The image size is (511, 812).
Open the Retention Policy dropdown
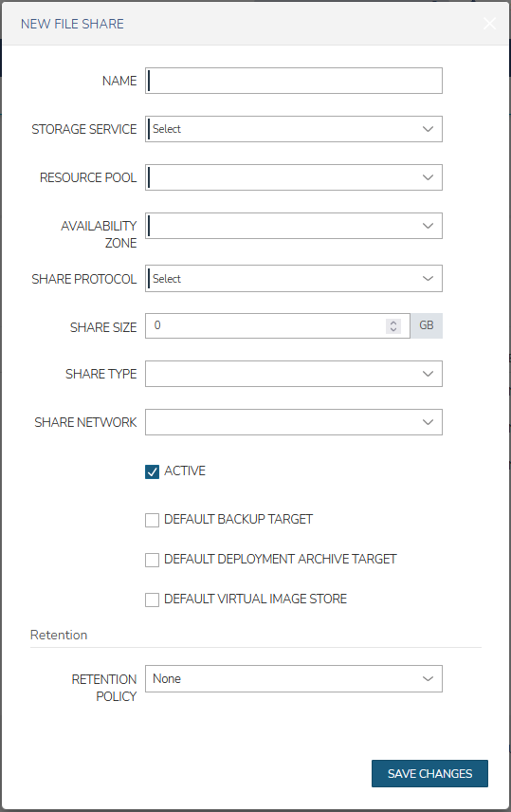point(294,679)
